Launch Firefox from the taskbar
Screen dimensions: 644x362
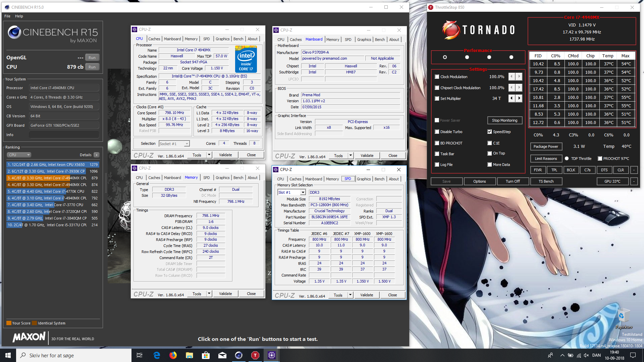click(x=173, y=355)
